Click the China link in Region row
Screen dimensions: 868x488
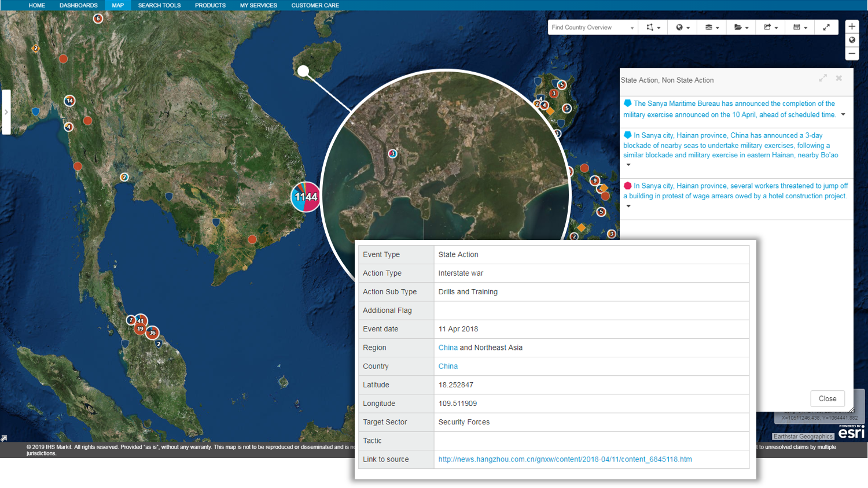(448, 347)
